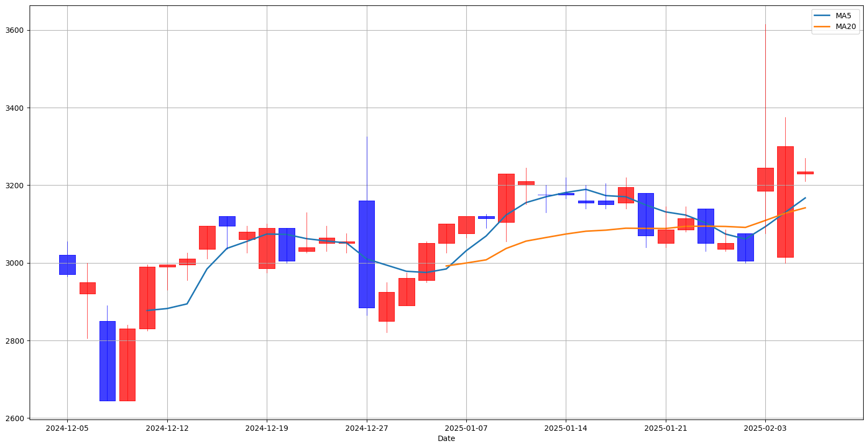Click the MA5 legend label
This screenshot has height=448, width=868.
pos(843,16)
